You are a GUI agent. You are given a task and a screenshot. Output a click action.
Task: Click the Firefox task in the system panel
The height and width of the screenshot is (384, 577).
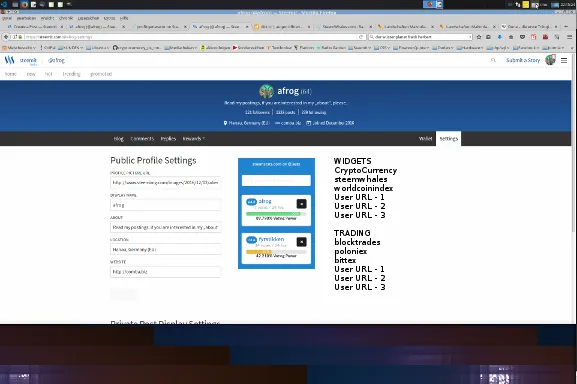coord(429,4)
